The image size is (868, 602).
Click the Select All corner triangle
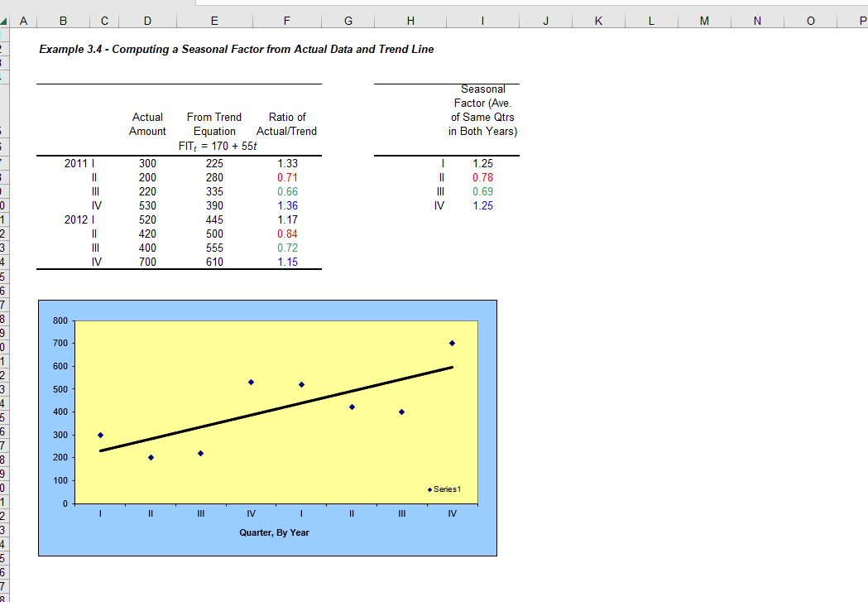[x=4, y=22]
